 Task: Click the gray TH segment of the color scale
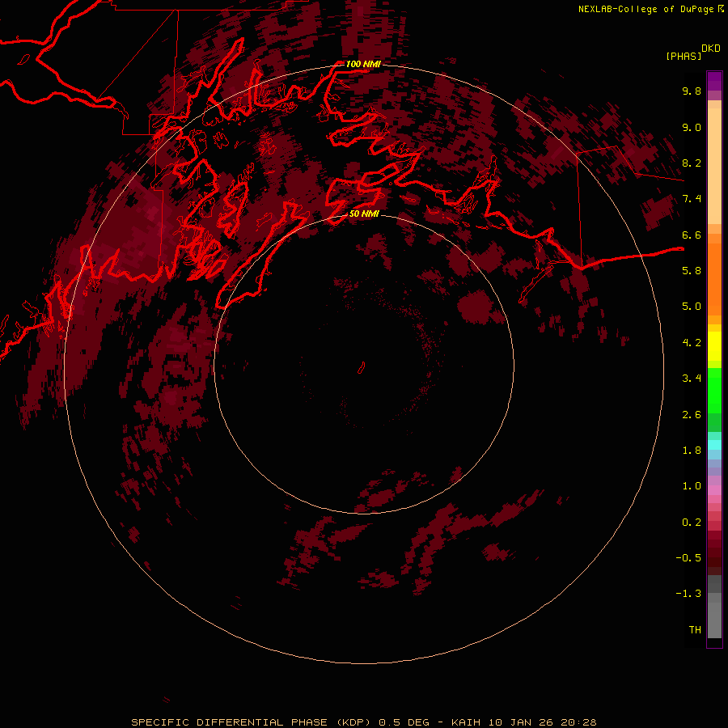point(714,620)
